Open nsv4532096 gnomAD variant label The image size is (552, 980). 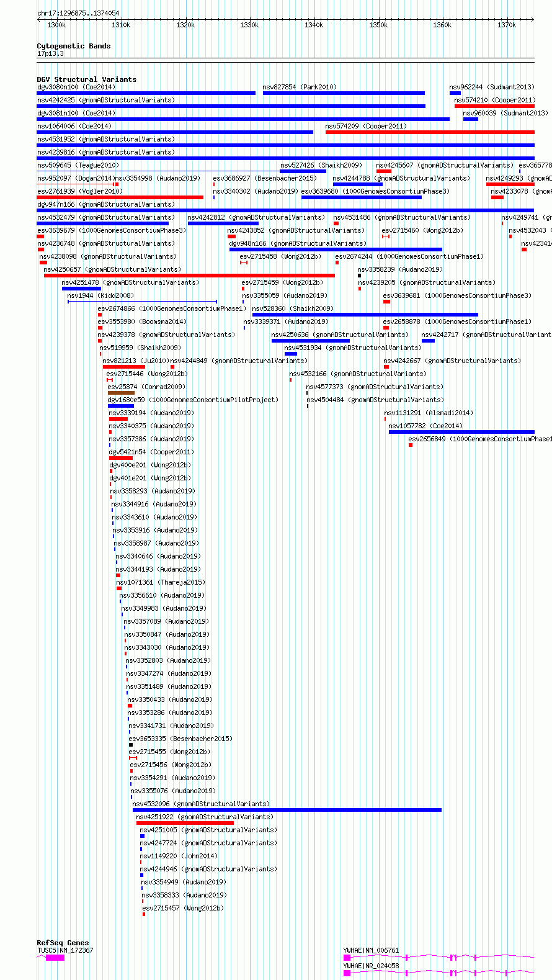201,804
